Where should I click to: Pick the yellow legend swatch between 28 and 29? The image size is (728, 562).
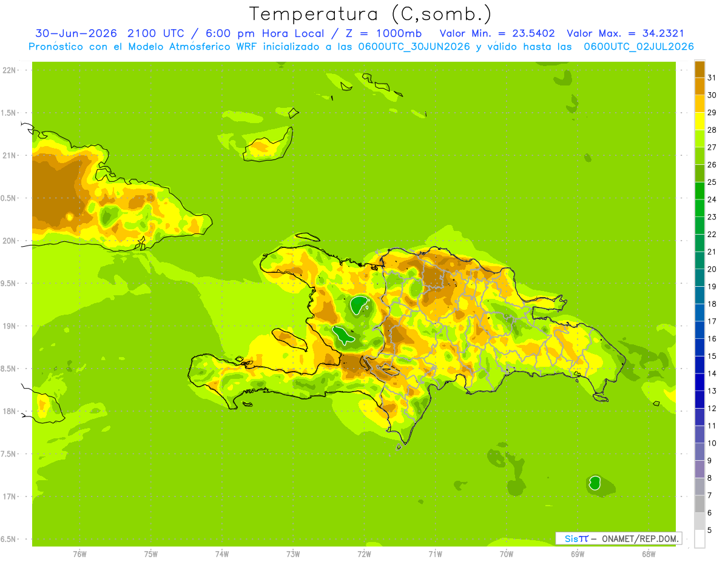pos(699,121)
